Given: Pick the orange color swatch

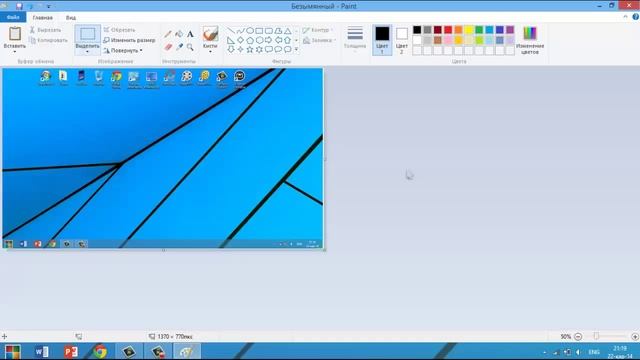Looking at the screenshot, I should (458, 30).
